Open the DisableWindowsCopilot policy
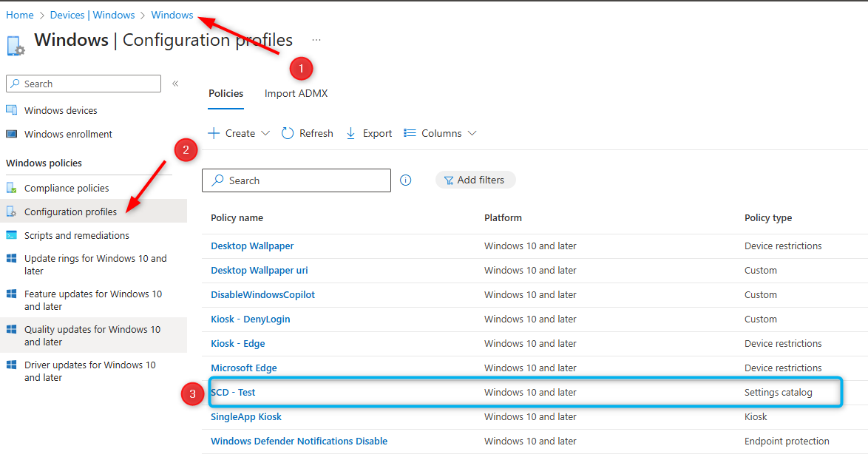 pyautogui.click(x=263, y=294)
